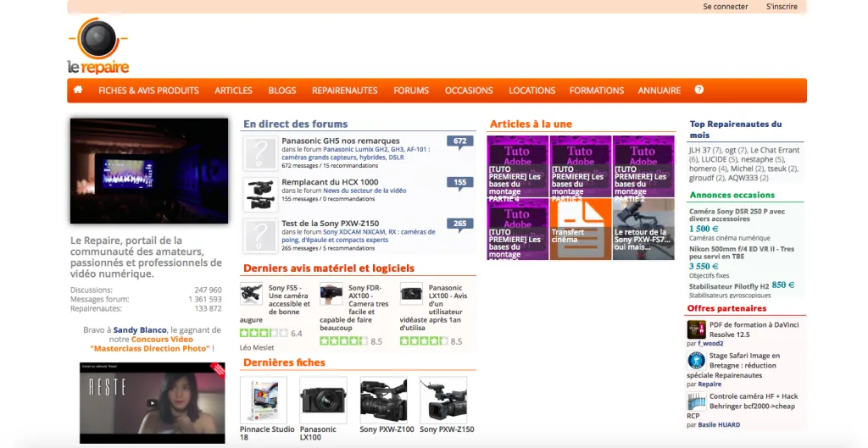Open the Sony PXW-Z100 product image
The width and height of the screenshot is (868, 448).
[384, 400]
